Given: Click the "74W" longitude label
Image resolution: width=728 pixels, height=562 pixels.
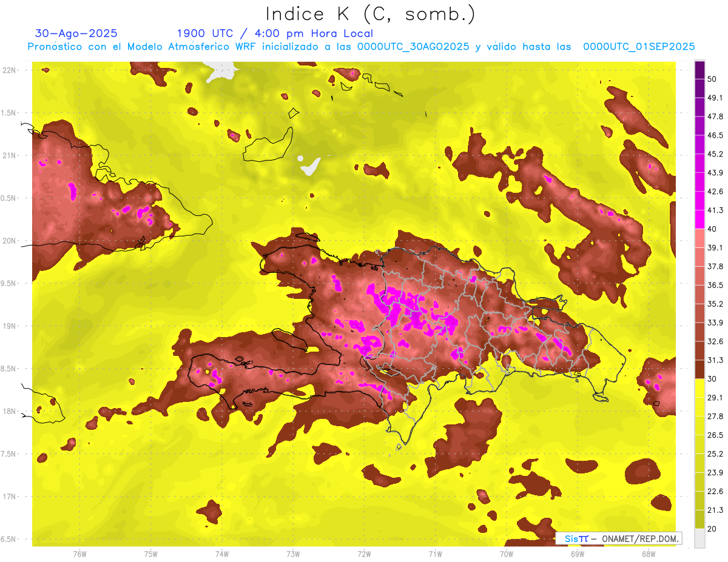Looking at the screenshot, I should pyautogui.click(x=221, y=554).
